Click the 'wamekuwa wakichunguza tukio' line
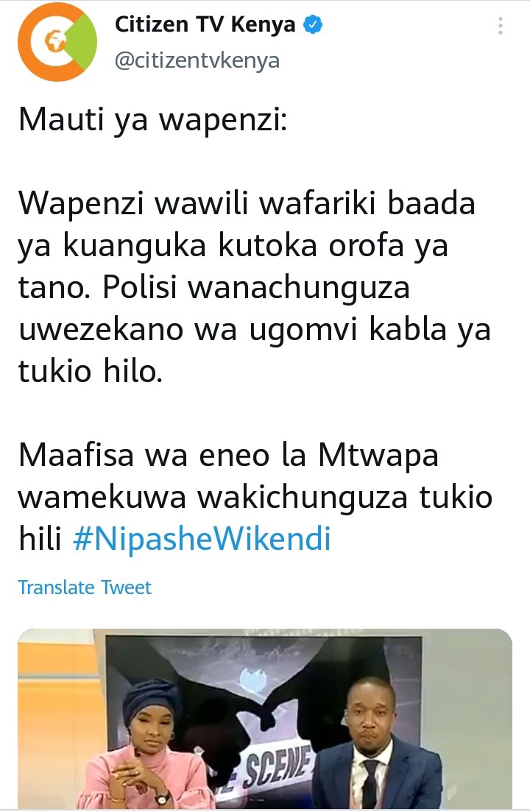Viewport: 530px width, 812px height. point(255,497)
